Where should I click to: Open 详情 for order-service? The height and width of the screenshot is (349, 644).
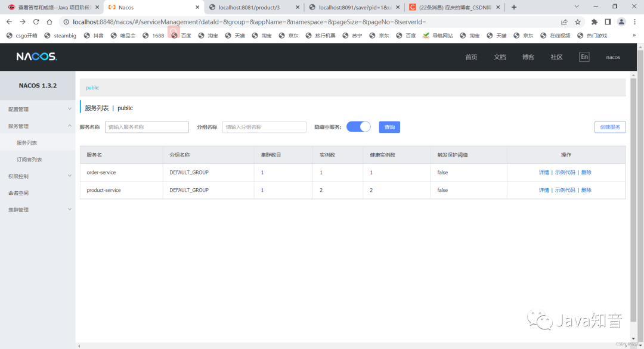pyautogui.click(x=544, y=172)
